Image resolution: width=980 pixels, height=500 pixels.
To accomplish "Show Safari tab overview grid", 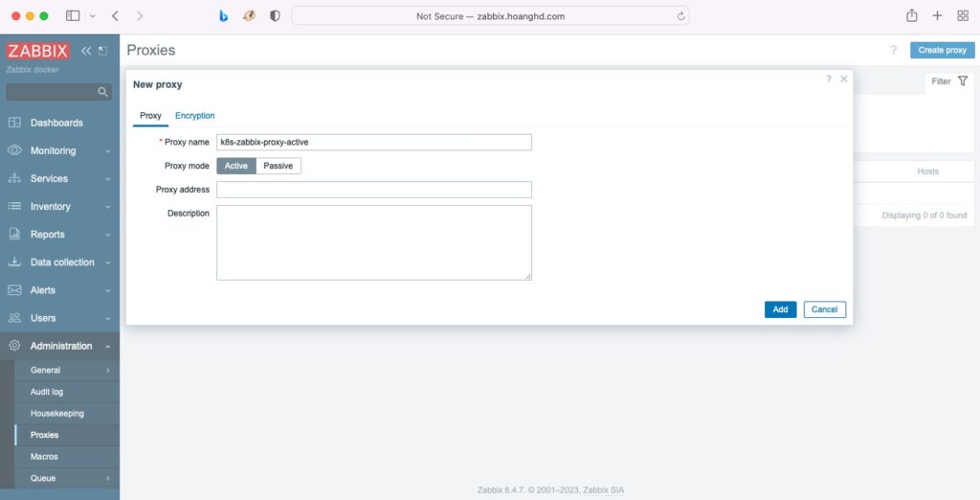I will pos(963,16).
